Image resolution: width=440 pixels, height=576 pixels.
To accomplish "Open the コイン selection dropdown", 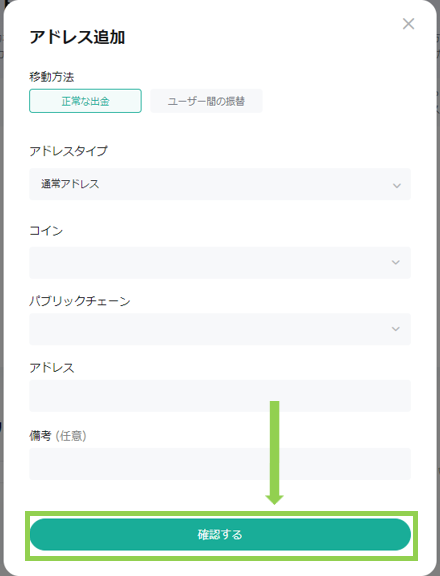I will tap(220, 262).
